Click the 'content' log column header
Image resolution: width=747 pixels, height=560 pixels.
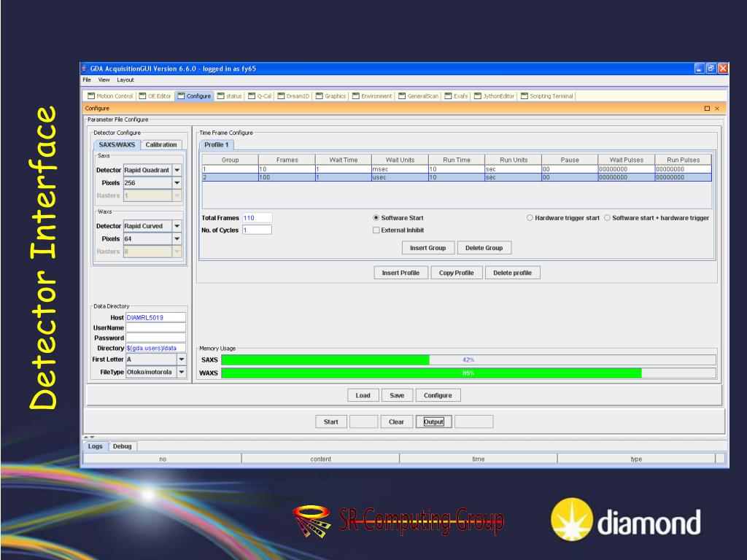(x=321, y=459)
